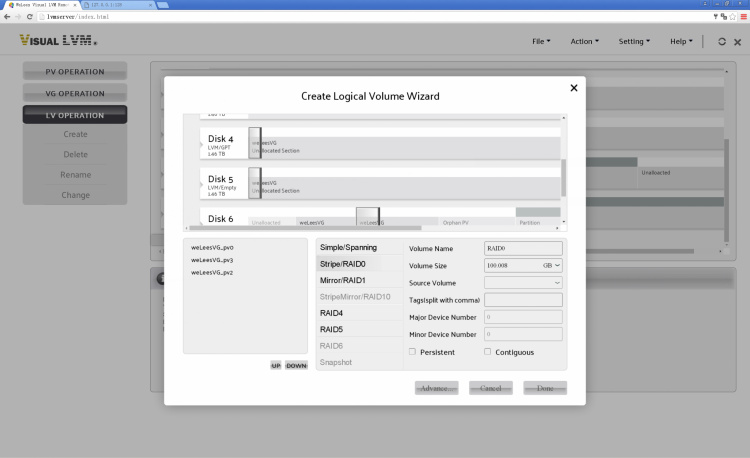Select the RAID5 volume type
The width and height of the screenshot is (750, 458).
(x=332, y=329)
